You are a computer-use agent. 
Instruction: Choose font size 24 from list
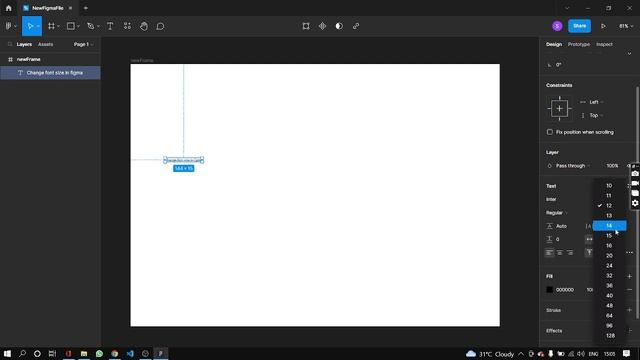[x=609, y=266]
